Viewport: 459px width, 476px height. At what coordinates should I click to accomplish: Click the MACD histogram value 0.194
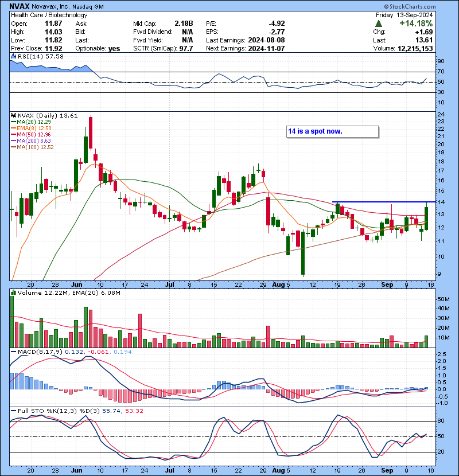123,352
